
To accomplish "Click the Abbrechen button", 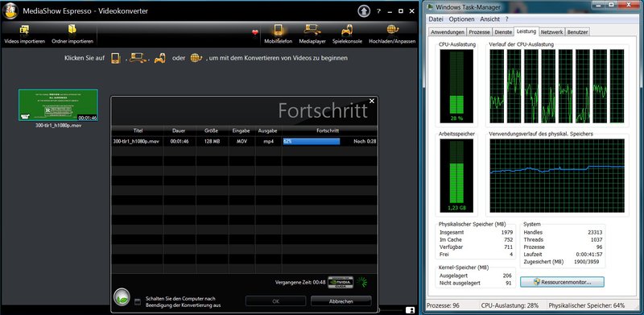I will (x=341, y=301).
